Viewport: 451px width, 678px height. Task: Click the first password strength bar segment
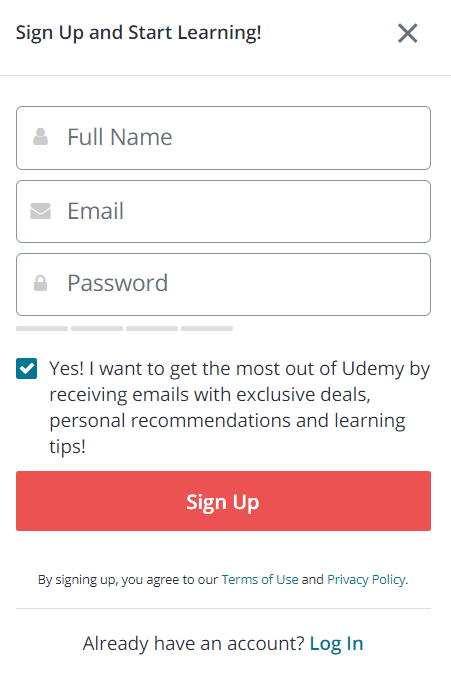coord(42,329)
